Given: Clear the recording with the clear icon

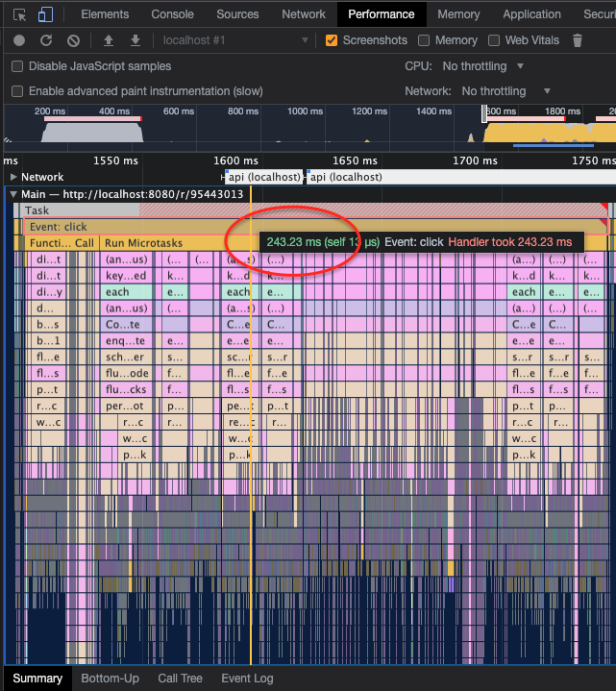Looking at the screenshot, I should pyautogui.click(x=74, y=40).
